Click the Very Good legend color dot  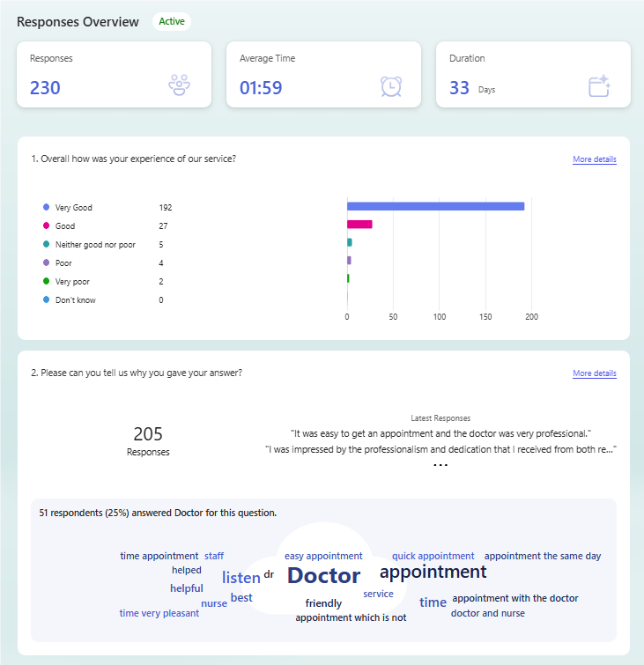tap(46, 207)
